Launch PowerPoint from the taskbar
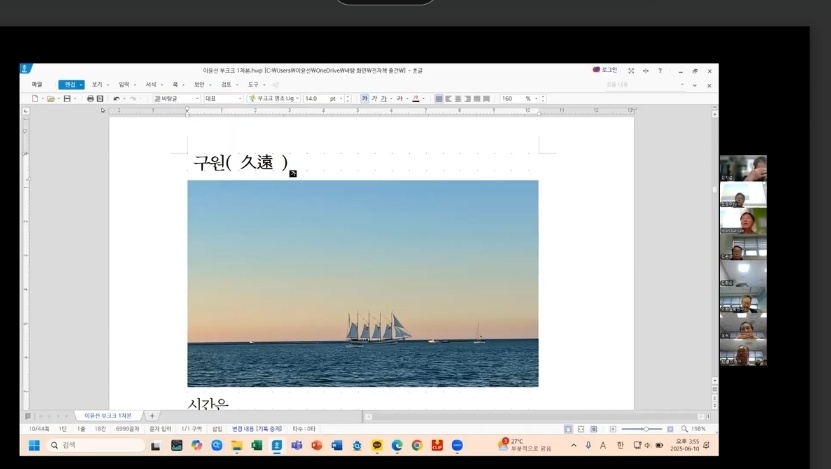The height and width of the screenshot is (469, 831). pos(317,445)
